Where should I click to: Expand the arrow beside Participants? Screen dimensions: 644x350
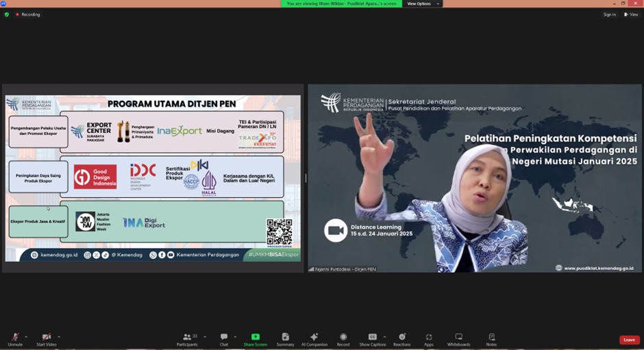click(x=205, y=337)
